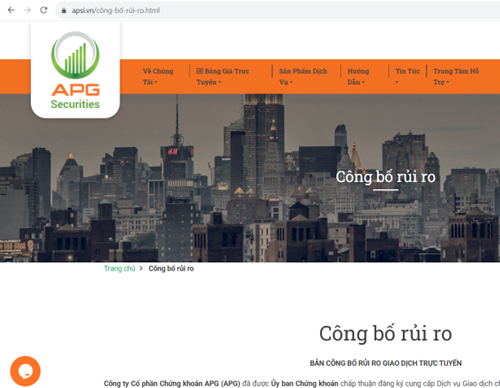Click the browser back arrow
500x388 pixels.
coord(11,10)
